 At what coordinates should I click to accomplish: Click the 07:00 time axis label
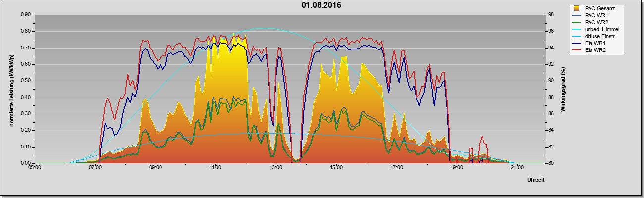tap(95, 168)
